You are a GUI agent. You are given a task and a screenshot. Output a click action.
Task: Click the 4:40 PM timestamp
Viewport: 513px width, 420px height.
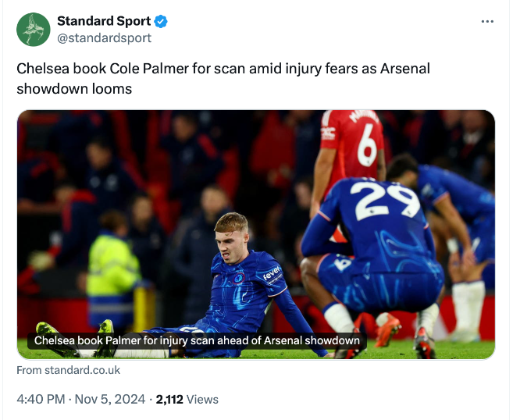click(x=41, y=399)
